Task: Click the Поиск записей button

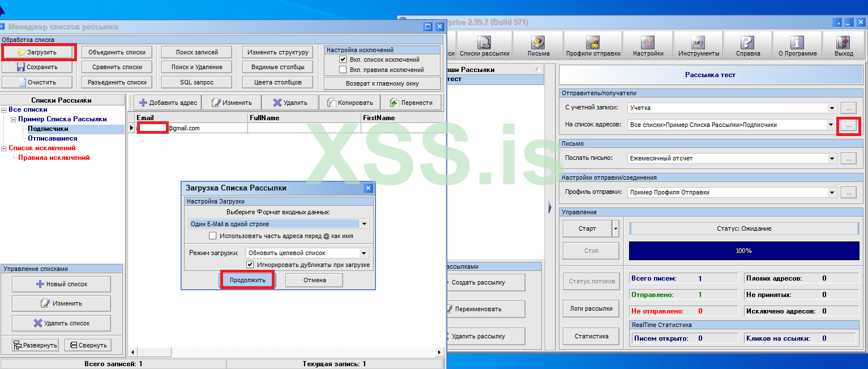Action: (x=196, y=52)
